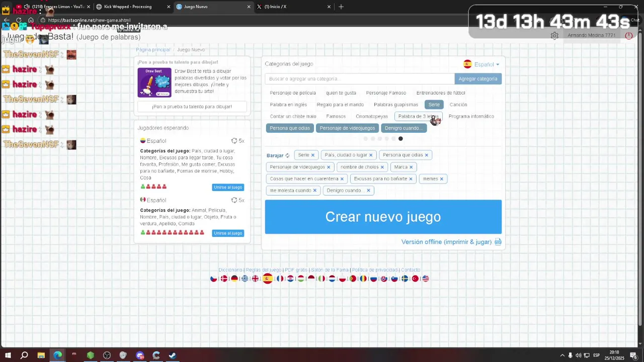Click the offline version print icon
Image resolution: width=644 pixels, height=362 pixels.
[498, 242]
